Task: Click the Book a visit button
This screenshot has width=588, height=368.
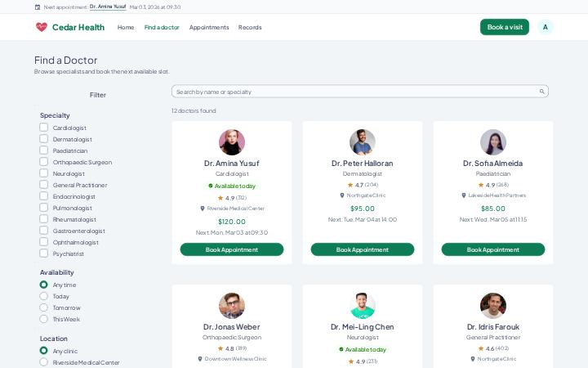Action: click(x=505, y=27)
